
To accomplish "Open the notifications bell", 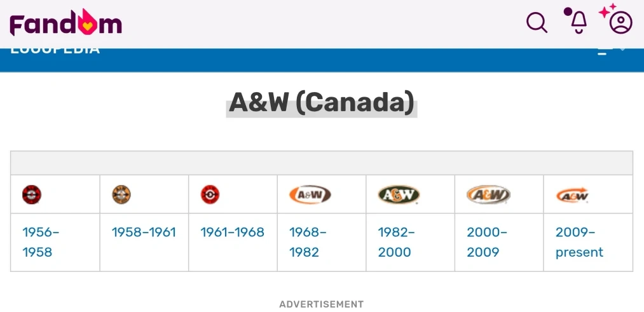I will coord(578,22).
